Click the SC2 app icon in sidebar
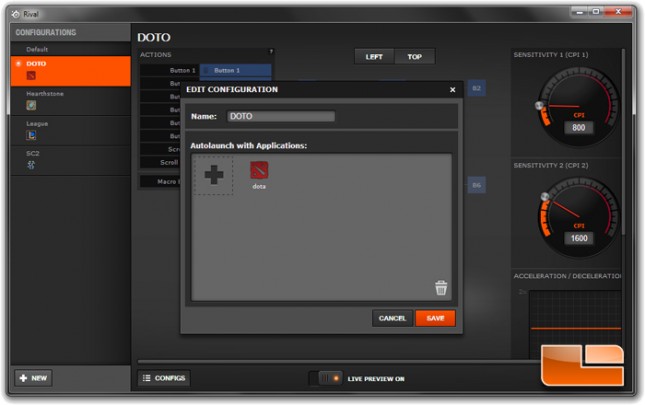This screenshot has height=405, width=645. 31,165
